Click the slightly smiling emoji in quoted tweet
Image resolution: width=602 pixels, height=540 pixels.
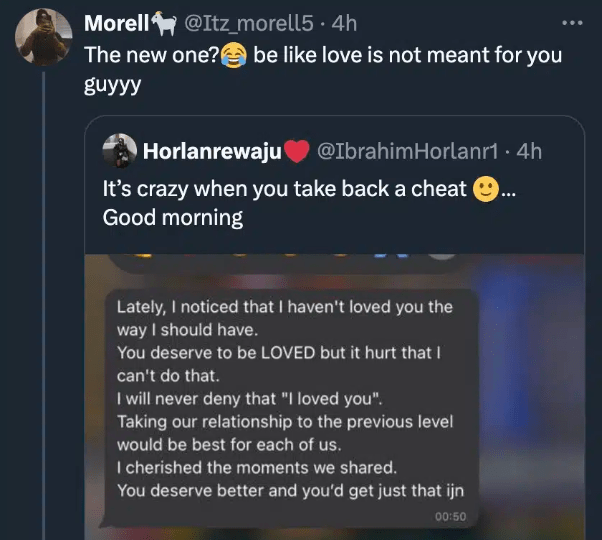[485, 188]
